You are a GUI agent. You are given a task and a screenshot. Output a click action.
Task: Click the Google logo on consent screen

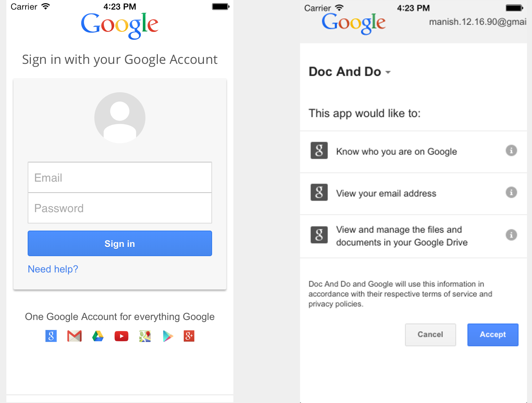354,23
